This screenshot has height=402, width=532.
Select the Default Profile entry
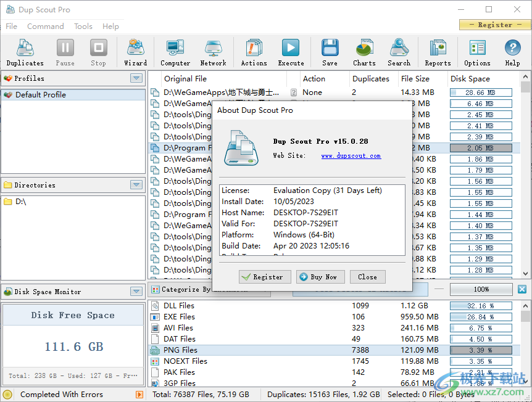pyautogui.click(x=73, y=94)
